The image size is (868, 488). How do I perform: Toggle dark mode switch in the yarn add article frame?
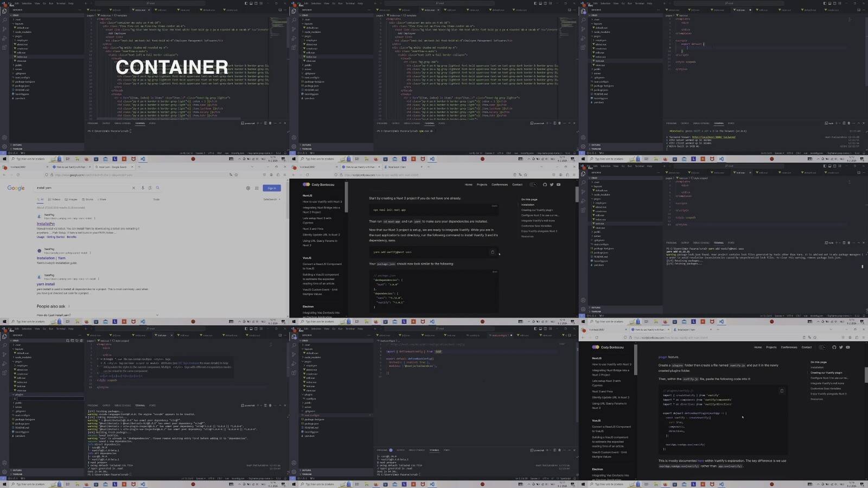point(534,185)
